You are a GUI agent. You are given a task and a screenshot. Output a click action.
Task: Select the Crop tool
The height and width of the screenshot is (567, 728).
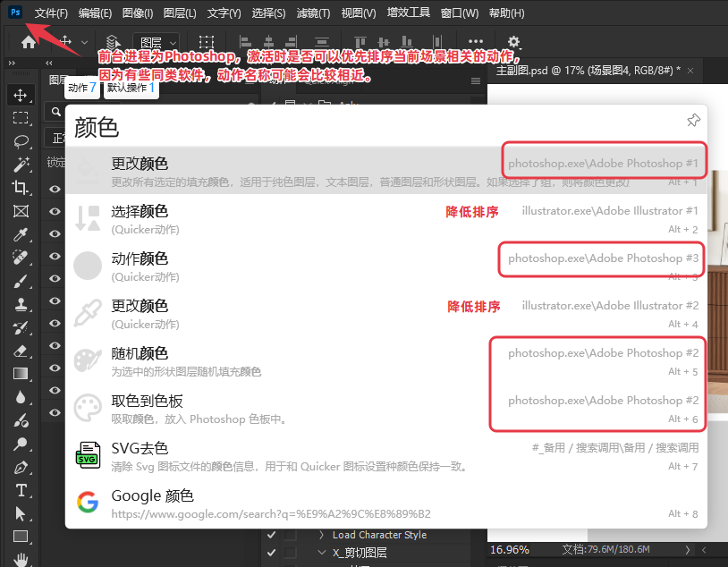[21, 188]
